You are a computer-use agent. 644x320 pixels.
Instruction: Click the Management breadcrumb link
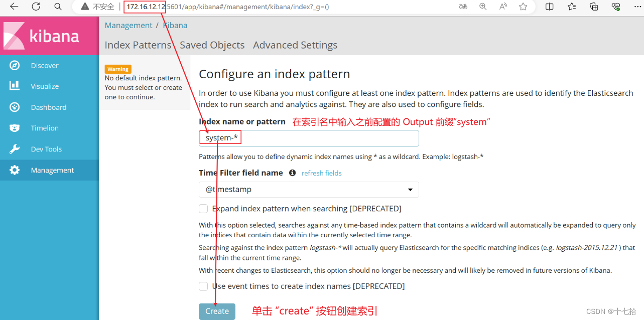click(x=128, y=26)
